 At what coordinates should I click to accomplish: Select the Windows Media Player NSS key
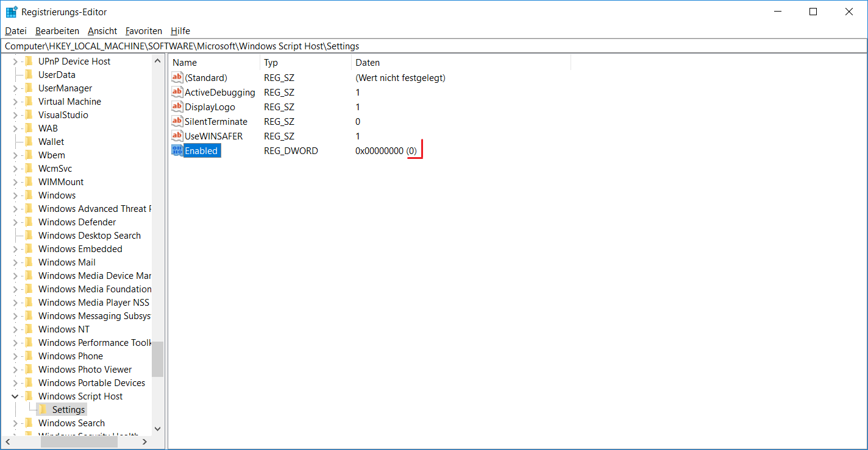click(x=93, y=302)
